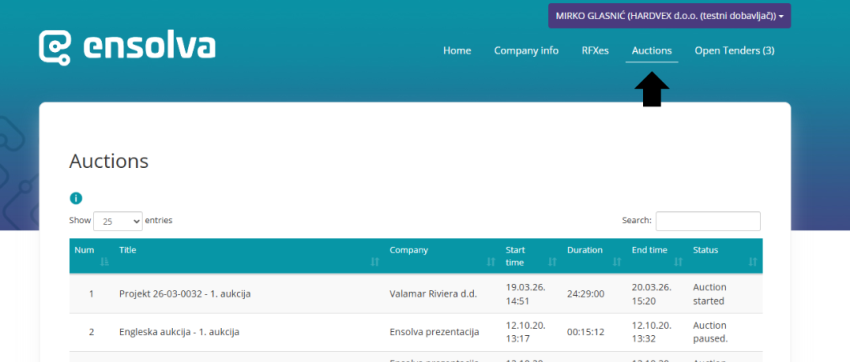Click into the Search input field
Screen dimensions: 850x362
(708, 221)
